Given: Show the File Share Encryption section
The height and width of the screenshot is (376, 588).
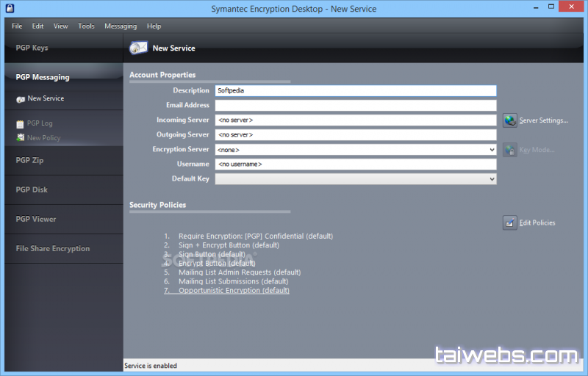Looking at the screenshot, I should pyautogui.click(x=53, y=249).
